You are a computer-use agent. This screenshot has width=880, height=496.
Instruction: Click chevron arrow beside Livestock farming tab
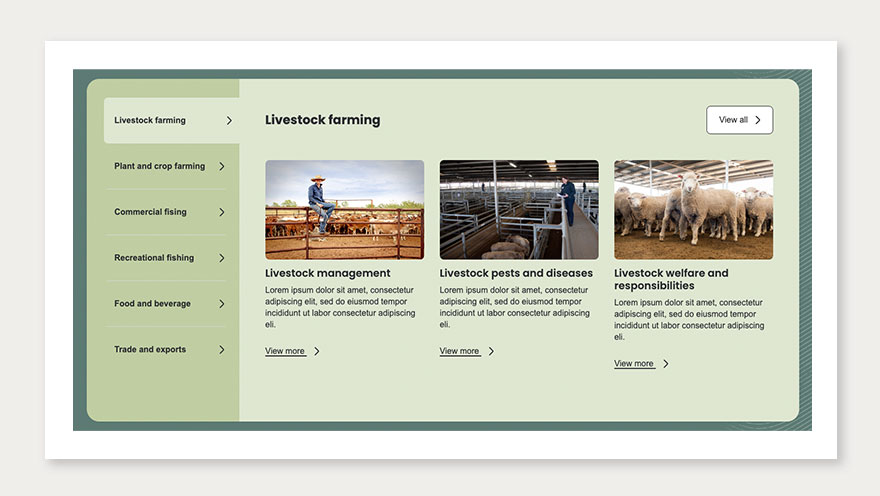point(229,121)
